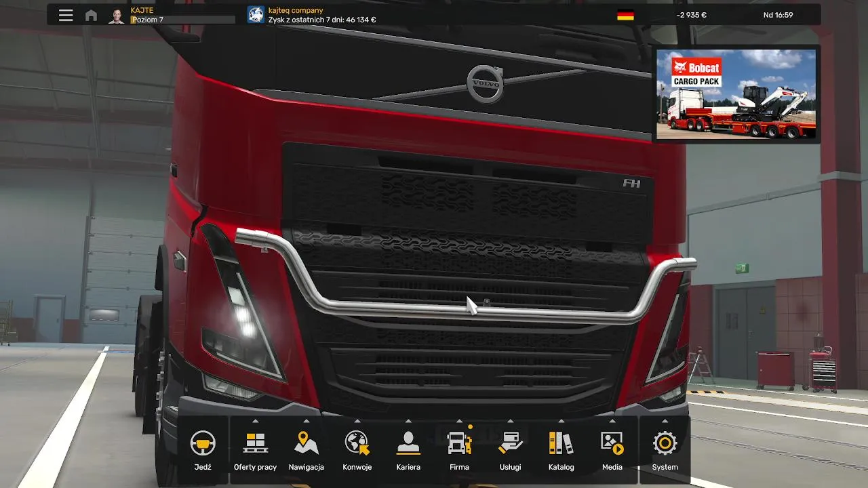Expand the System submenu arrow
This screenshot has height=488, width=868.
(665, 421)
